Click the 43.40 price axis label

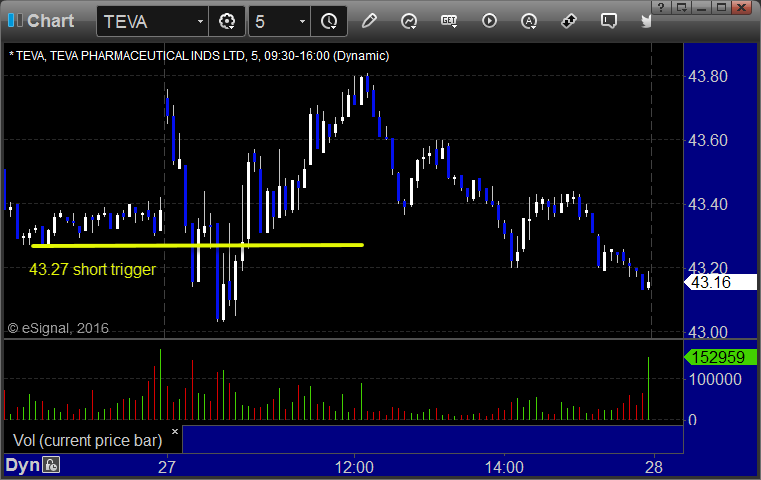coord(708,204)
